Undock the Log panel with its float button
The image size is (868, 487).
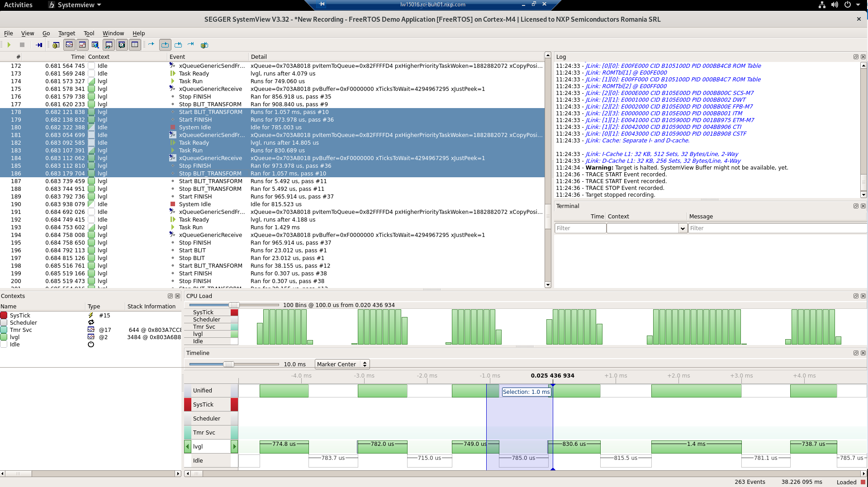[x=855, y=57]
